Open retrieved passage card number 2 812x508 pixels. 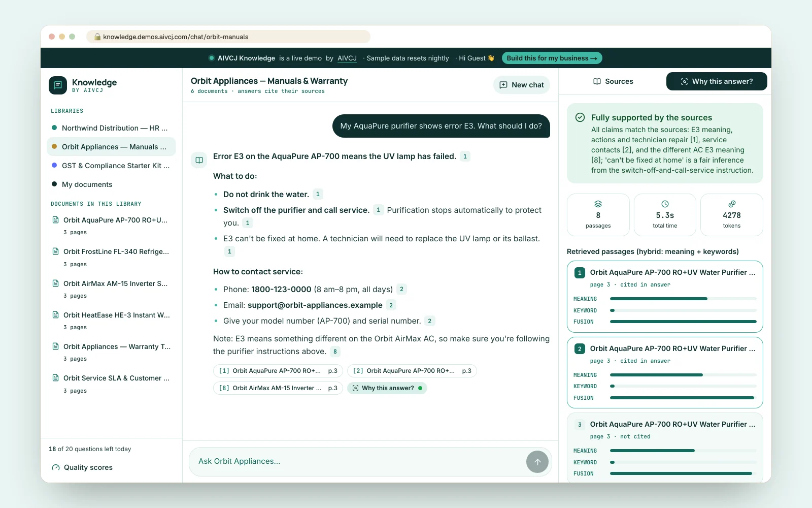point(665,373)
